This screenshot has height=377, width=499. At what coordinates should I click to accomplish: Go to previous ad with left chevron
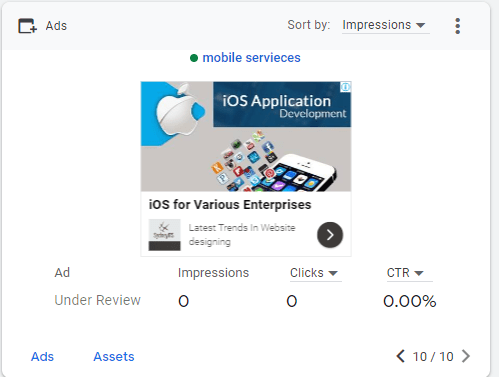(x=401, y=356)
